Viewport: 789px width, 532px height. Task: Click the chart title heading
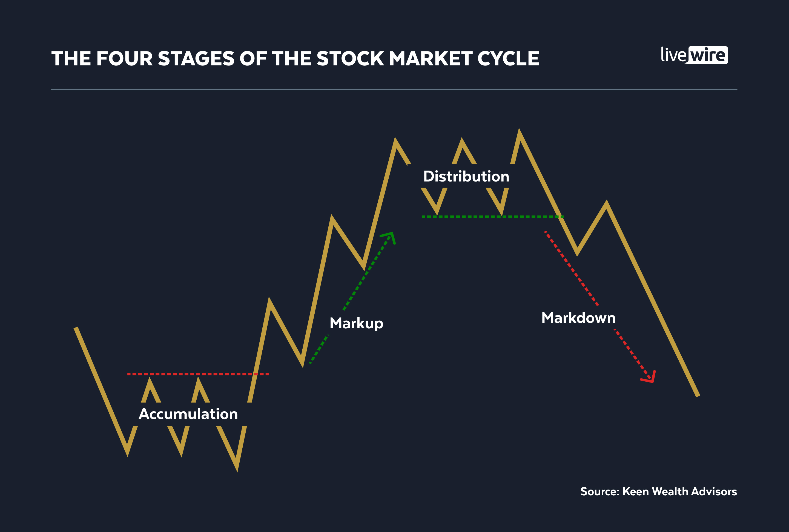point(295,58)
